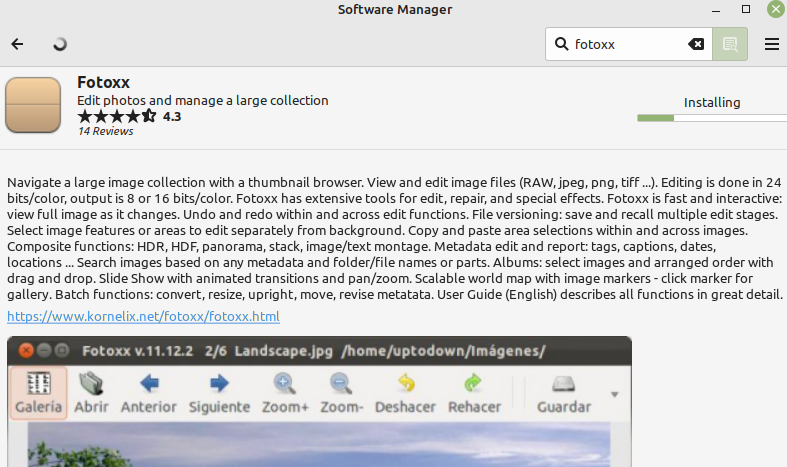Click the 4.3 star rating
787x467 pixels.
click(129, 116)
